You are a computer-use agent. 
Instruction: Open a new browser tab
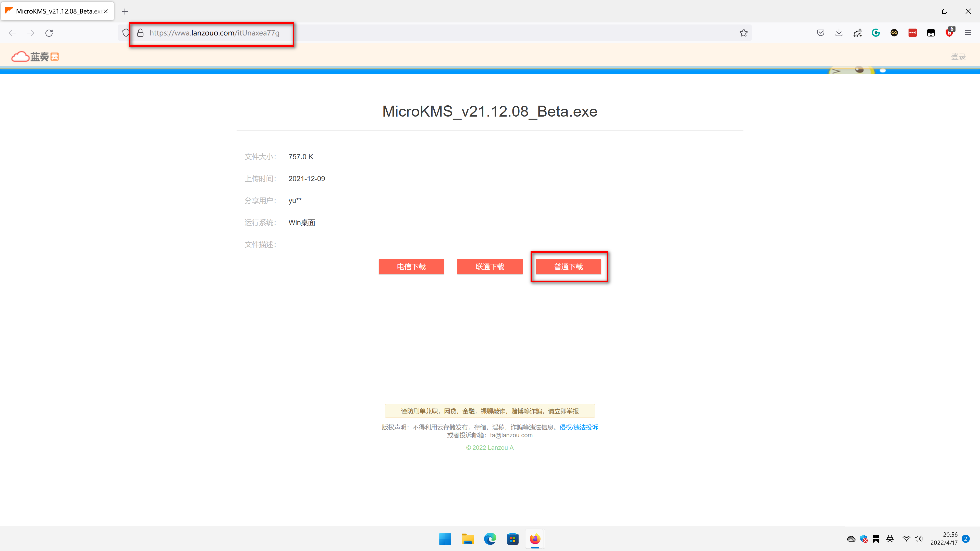click(125, 11)
